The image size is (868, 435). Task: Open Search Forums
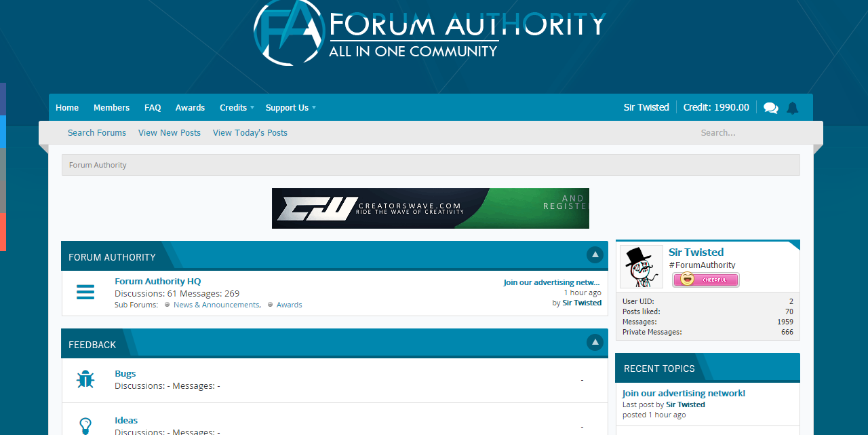click(97, 132)
